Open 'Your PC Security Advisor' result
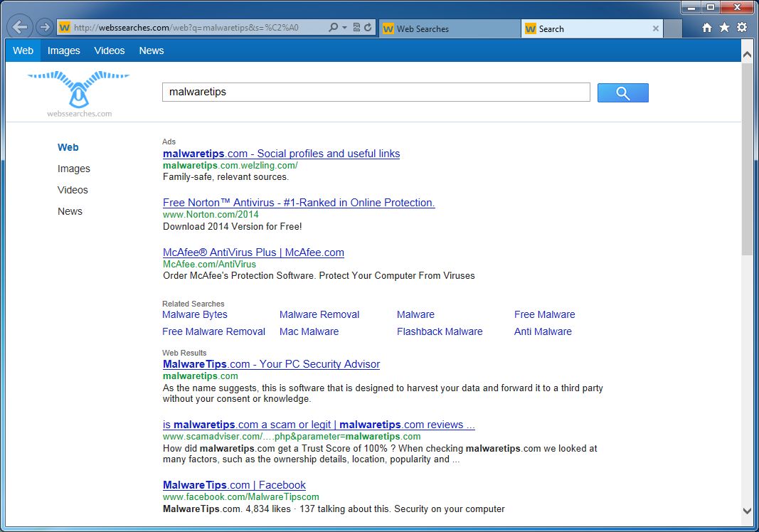Screen dimensions: 759x532 (271, 364)
